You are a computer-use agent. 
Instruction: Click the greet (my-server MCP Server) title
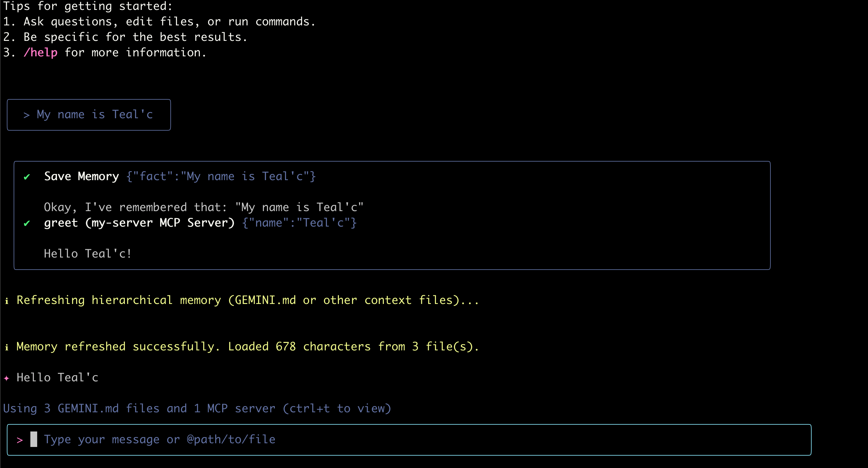(x=139, y=223)
